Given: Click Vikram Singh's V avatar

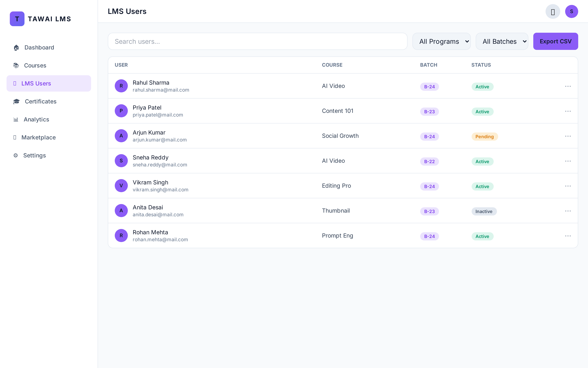Looking at the screenshot, I should coord(121,186).
